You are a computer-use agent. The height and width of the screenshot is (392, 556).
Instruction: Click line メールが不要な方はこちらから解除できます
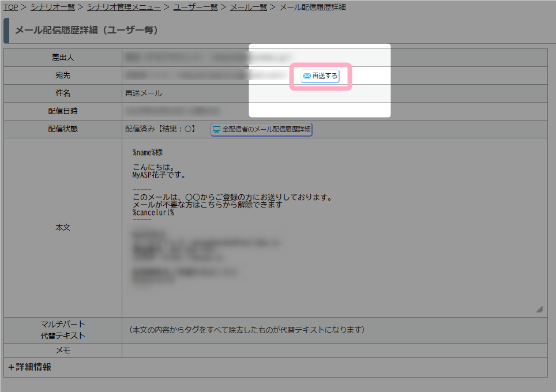click(x=208, y=205)
